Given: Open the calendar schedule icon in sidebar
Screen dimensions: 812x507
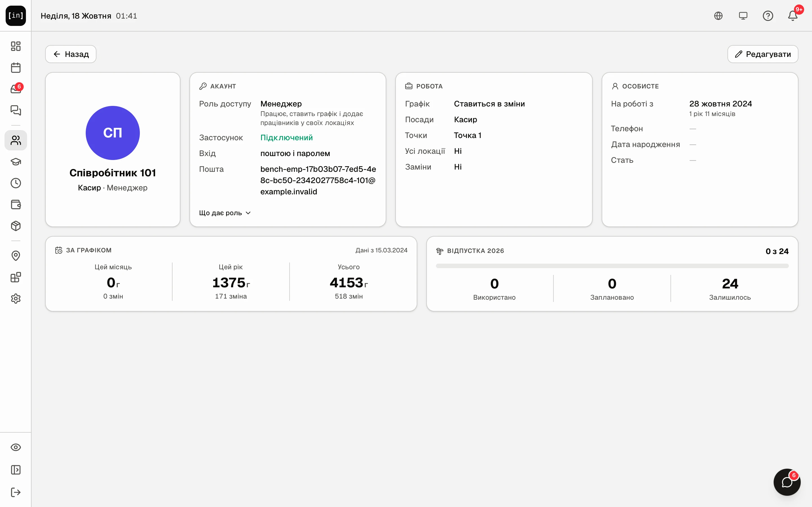Looking at the screenshot, I should click(x=16, y=67).
